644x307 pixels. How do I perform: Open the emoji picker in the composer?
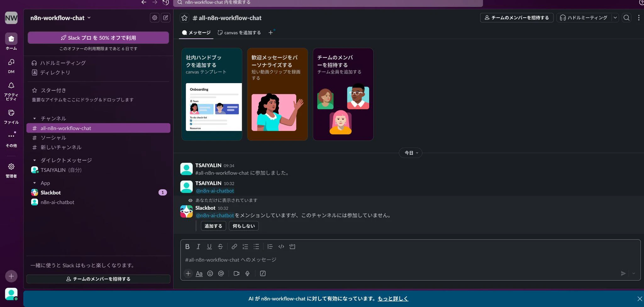pos(210,274)
